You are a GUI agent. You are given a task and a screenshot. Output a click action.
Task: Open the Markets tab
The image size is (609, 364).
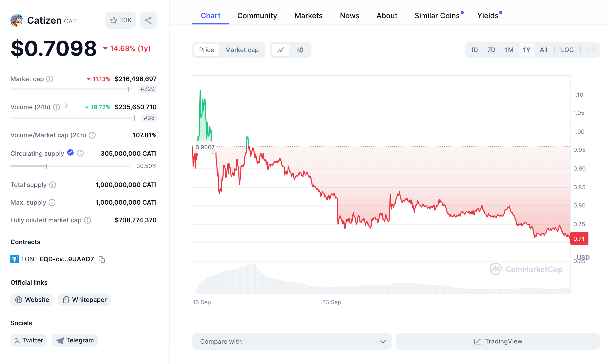(x=309, y=16)
